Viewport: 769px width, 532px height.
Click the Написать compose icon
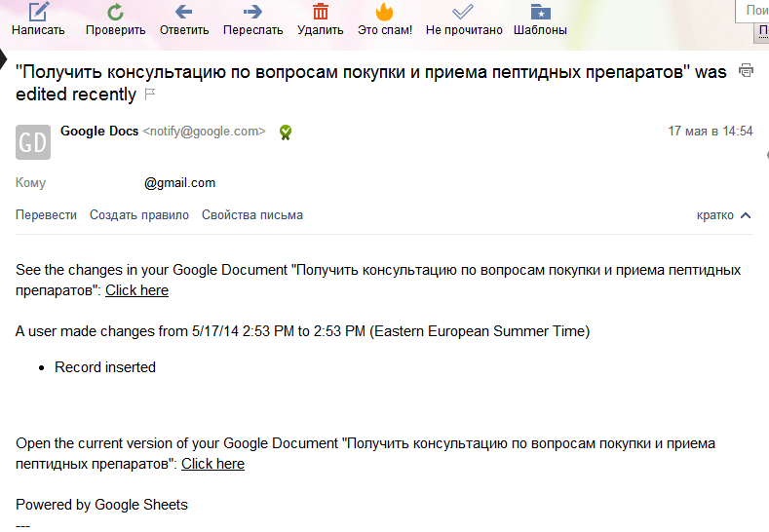39,12
